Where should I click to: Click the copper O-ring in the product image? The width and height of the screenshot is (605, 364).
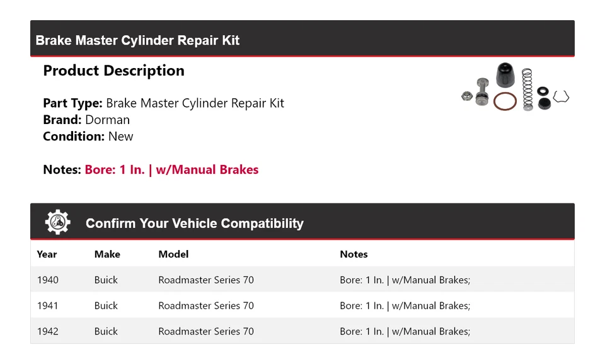pos(505,101)
